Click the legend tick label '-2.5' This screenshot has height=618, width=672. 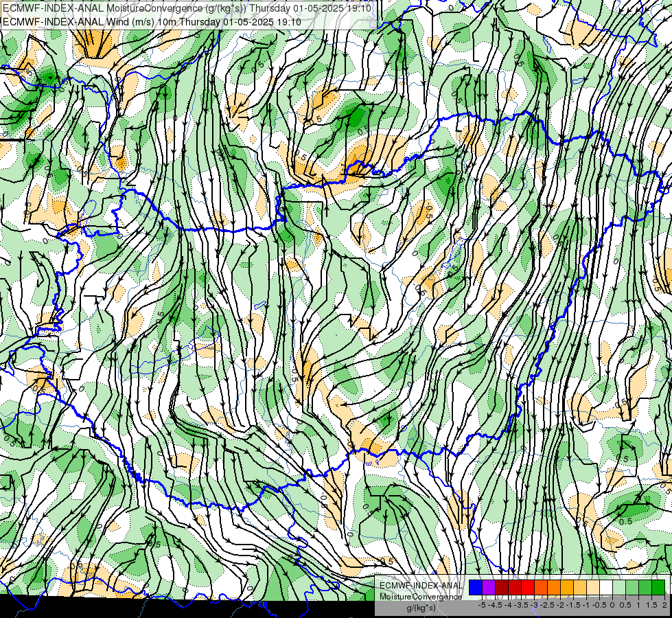[547, 605]
